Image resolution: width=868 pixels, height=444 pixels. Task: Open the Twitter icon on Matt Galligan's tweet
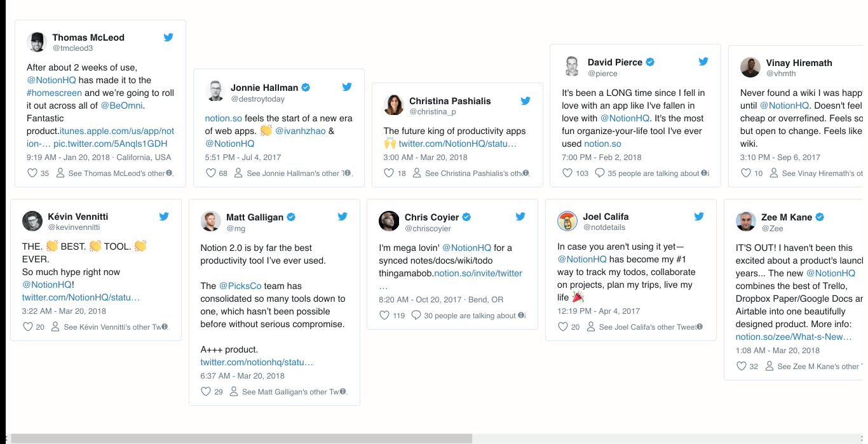coord(342,217)
